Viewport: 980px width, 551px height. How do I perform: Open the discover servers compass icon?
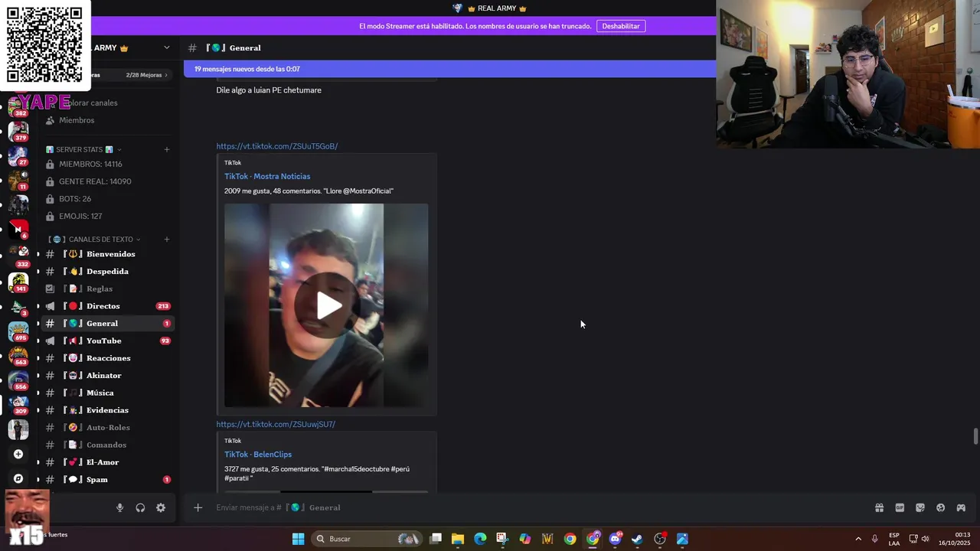point(18,478)
